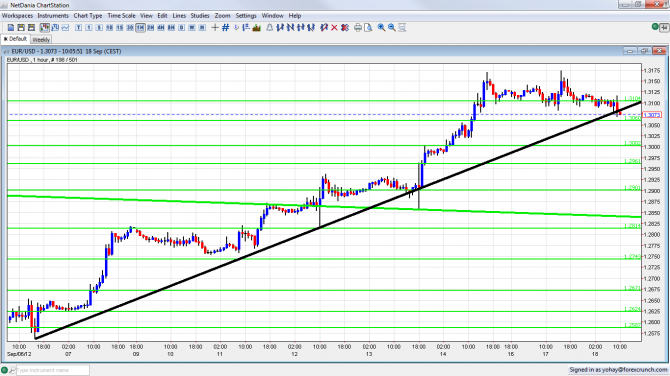
Task: Switch to tick timescale T button
Action: pos(79,27)
